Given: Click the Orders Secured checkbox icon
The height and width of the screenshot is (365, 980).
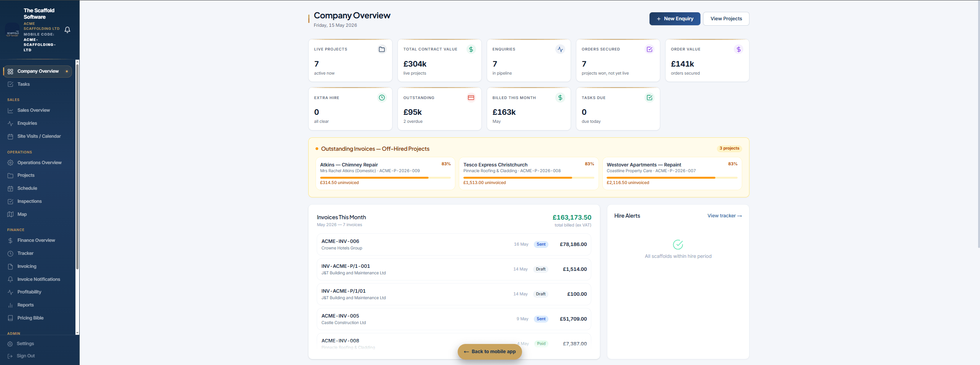Looking at the screenshot, I should tap(650, 49).
